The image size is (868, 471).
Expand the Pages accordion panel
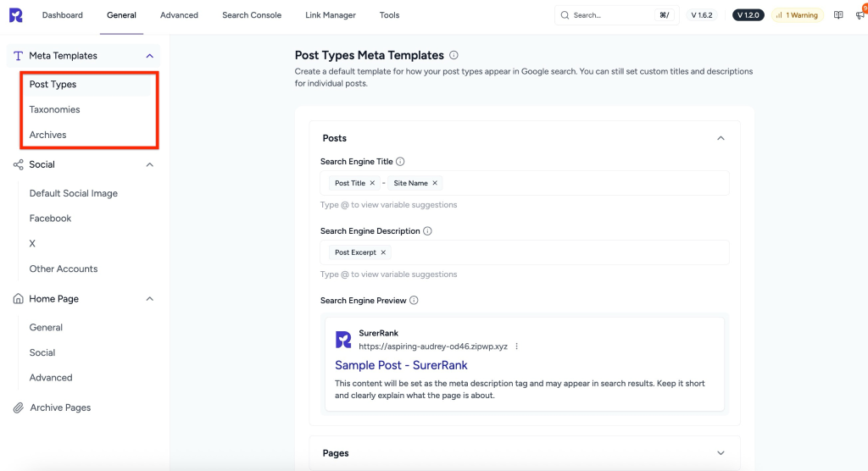tap(721, 453)
